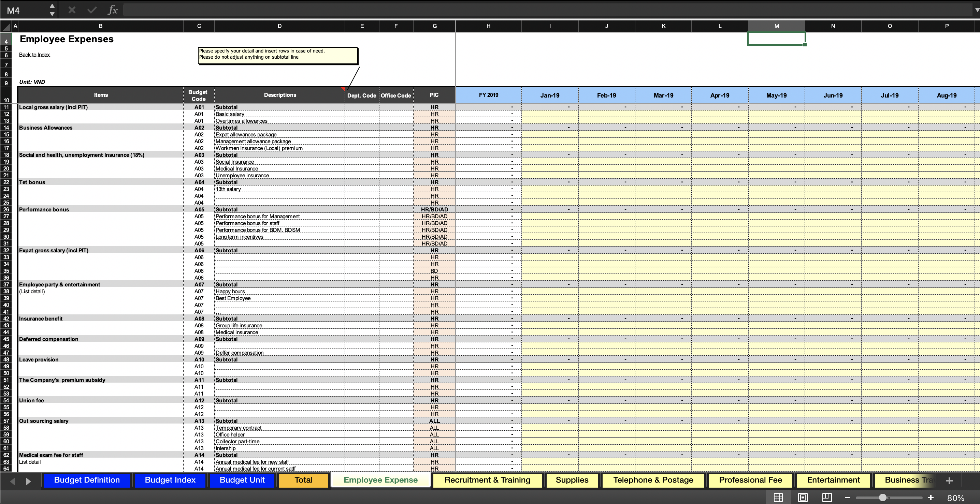Open the Total sheet tab
980x504 pixels.
point(303,480)
